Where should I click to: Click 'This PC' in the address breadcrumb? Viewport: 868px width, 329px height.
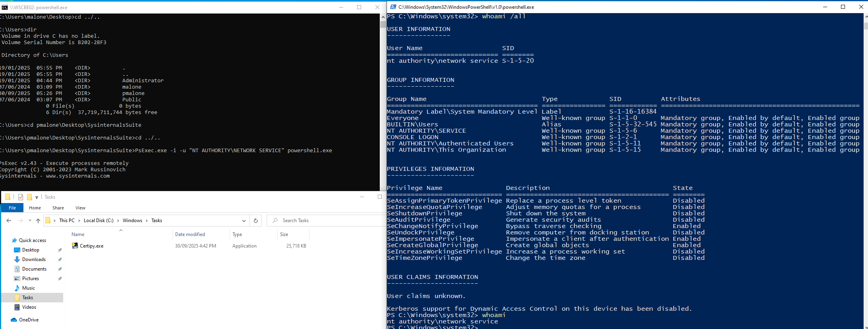coord(67,221)
